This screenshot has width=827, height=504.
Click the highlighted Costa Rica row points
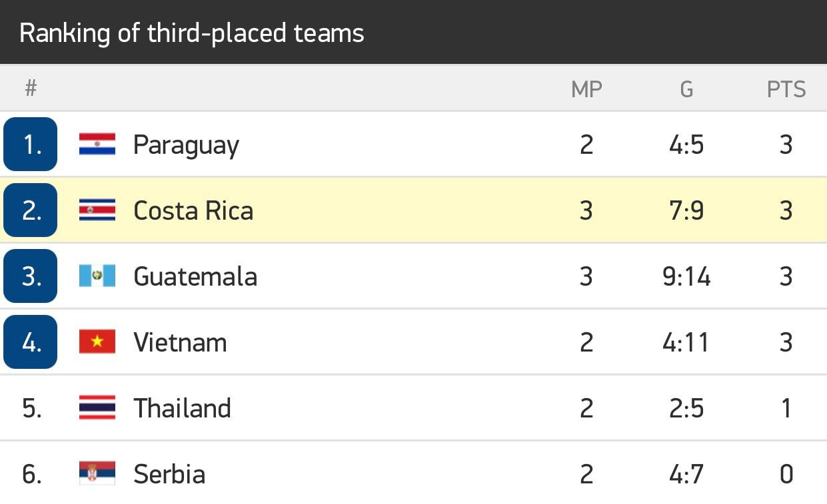(786, 210)
